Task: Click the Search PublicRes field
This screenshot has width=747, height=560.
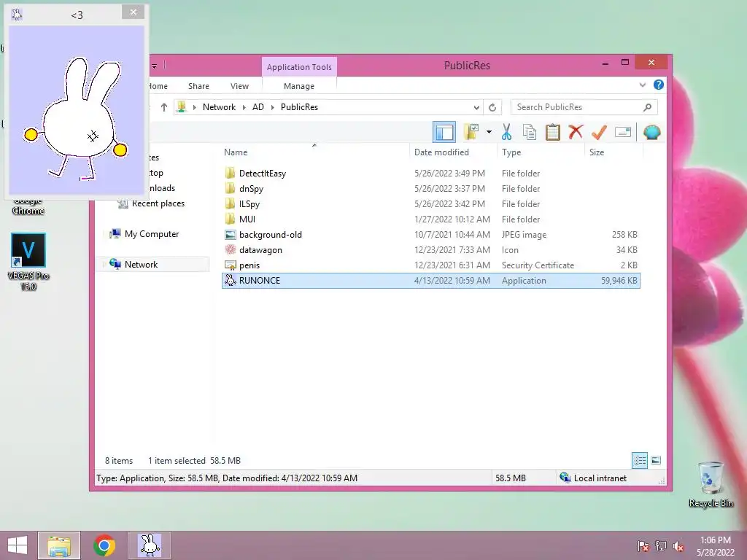Action: click(584, 107)
